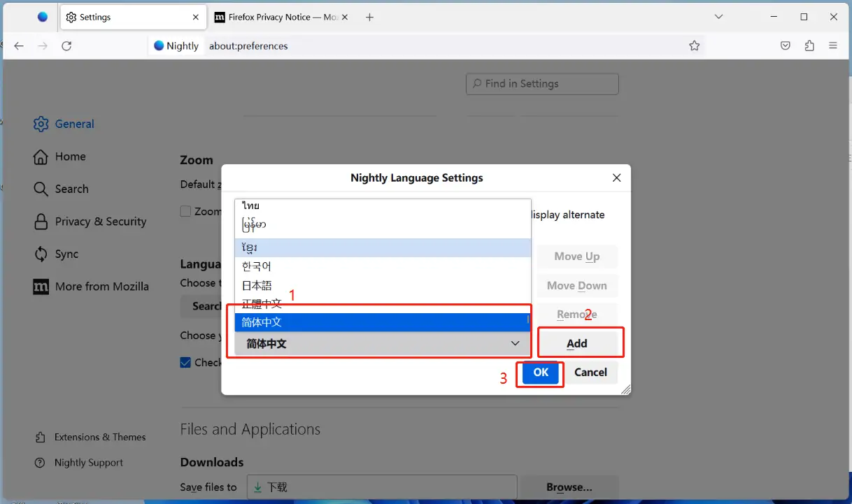Open the hamburger application menu
Image resolution: width=852 pixels, height=504 pixels.
833,45
